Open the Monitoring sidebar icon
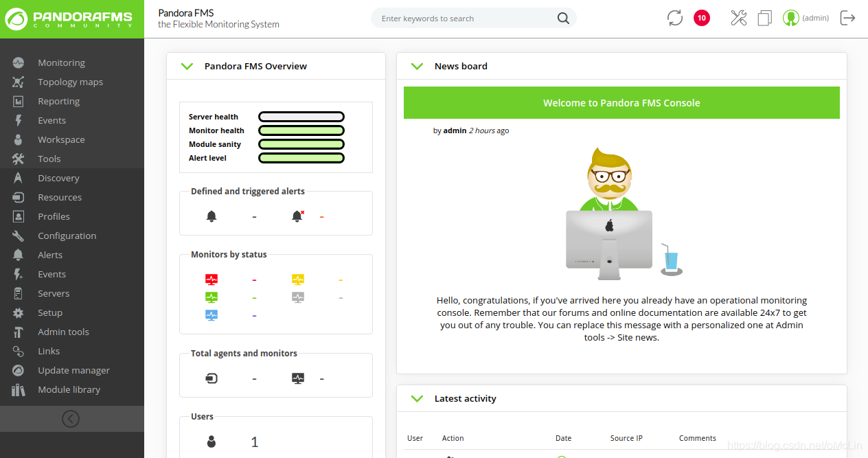This screenshot has height=458, width=868. click(19, 62)
